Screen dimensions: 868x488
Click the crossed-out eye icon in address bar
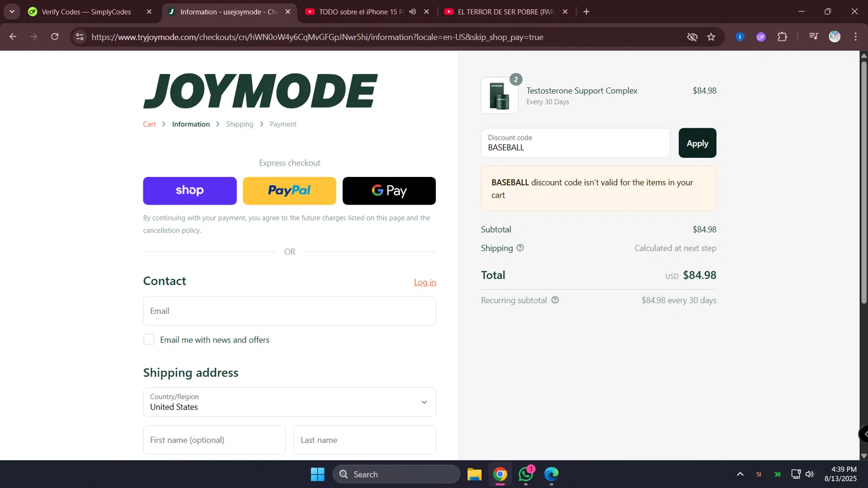(692, 37)
